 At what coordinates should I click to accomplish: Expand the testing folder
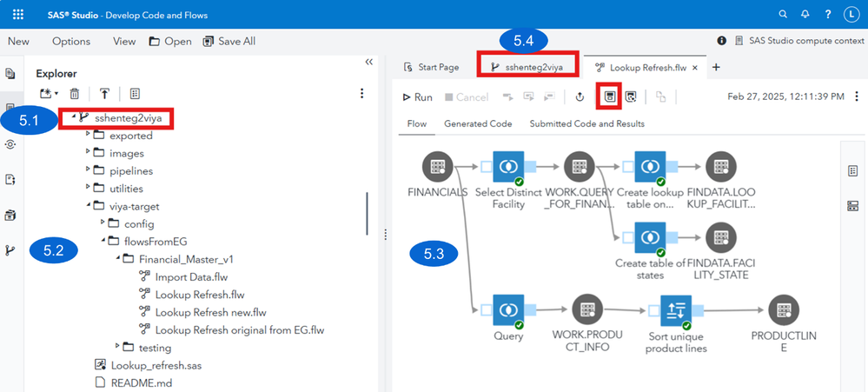click(117, 347)
